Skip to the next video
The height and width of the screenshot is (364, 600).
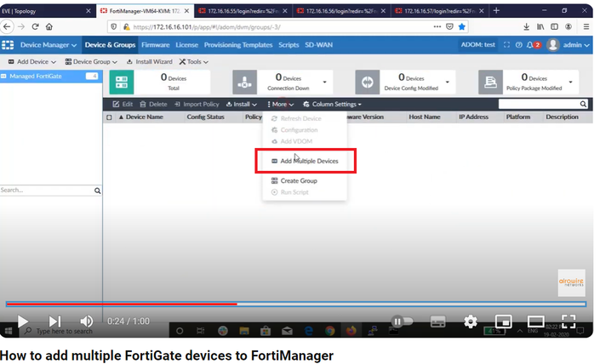[x=54, y=321]
